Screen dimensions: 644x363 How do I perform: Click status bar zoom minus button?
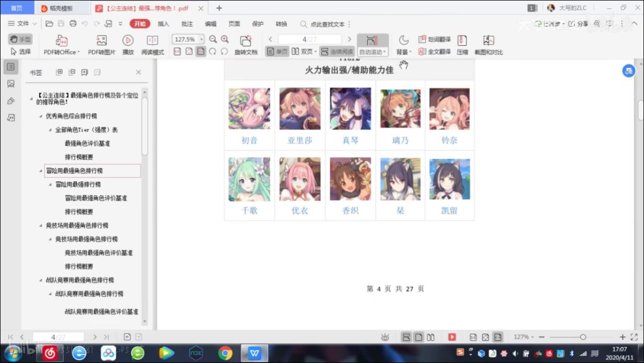[x=541, y=337]
